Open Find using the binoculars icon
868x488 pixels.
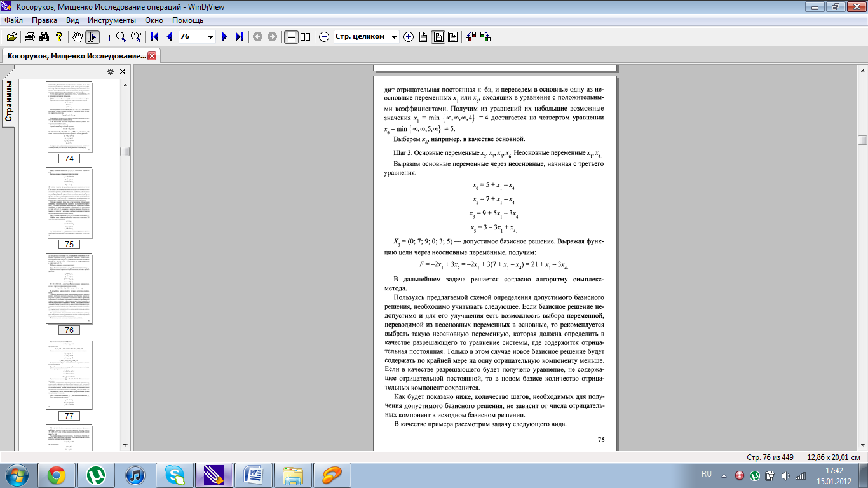point(44,37)
